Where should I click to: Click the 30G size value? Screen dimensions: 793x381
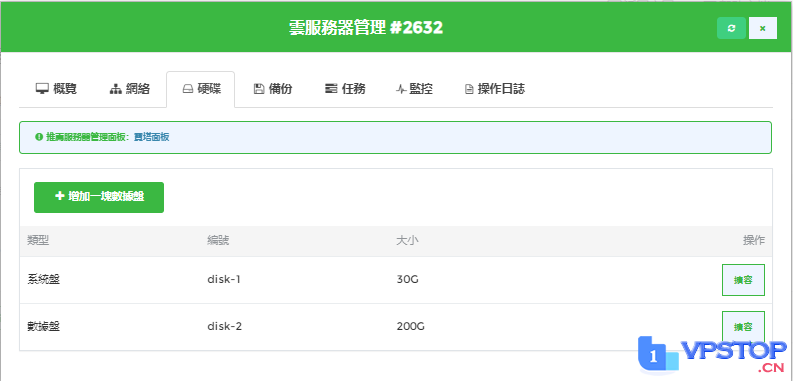[408, 279]
